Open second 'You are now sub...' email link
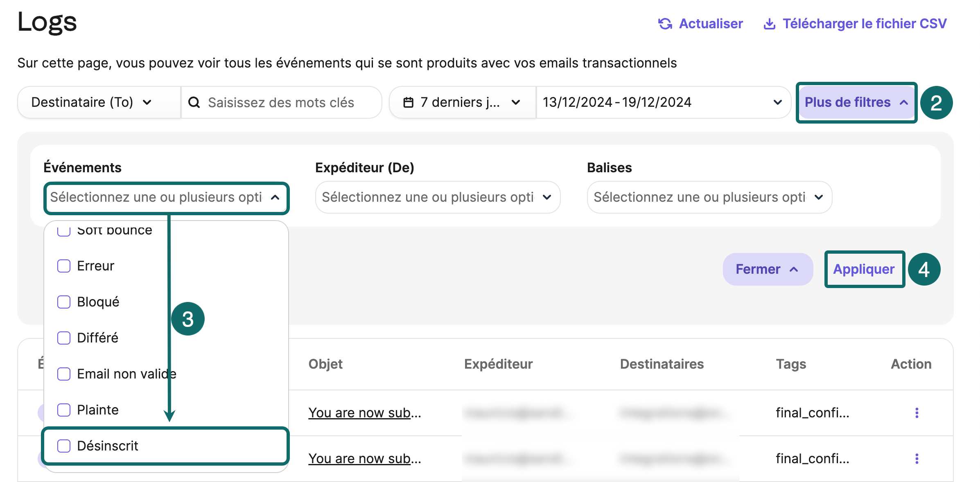This screenshot has height=482, width=980. (365, 459)
